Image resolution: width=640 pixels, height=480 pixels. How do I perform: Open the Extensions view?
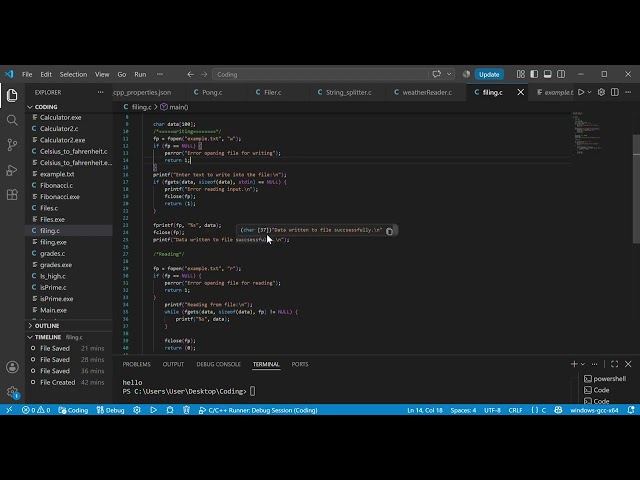[12, 195]
